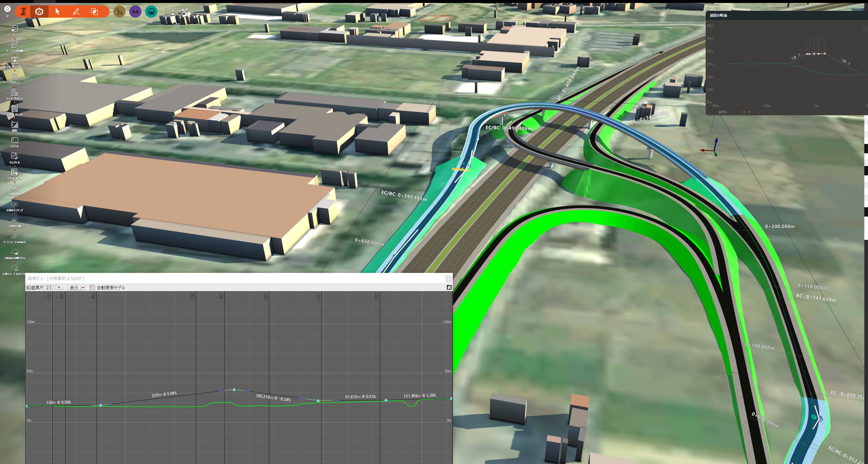Screen dimensions: 868x464
Task: Switch to the InfraWorks I model tab
Action: pos(23,12)
